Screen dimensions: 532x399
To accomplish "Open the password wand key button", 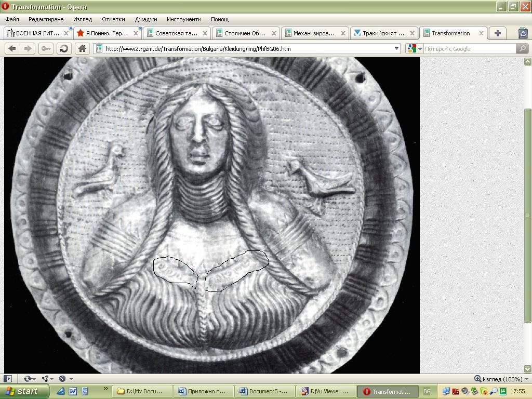I will point(46,49).
